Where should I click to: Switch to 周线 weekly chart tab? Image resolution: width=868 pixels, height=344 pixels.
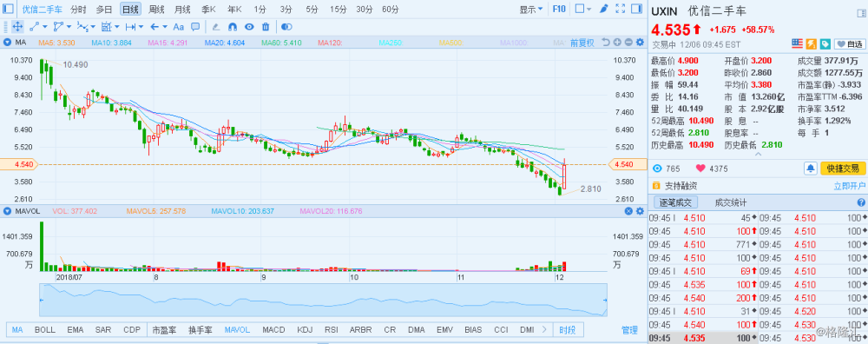[x=156, y=9]
